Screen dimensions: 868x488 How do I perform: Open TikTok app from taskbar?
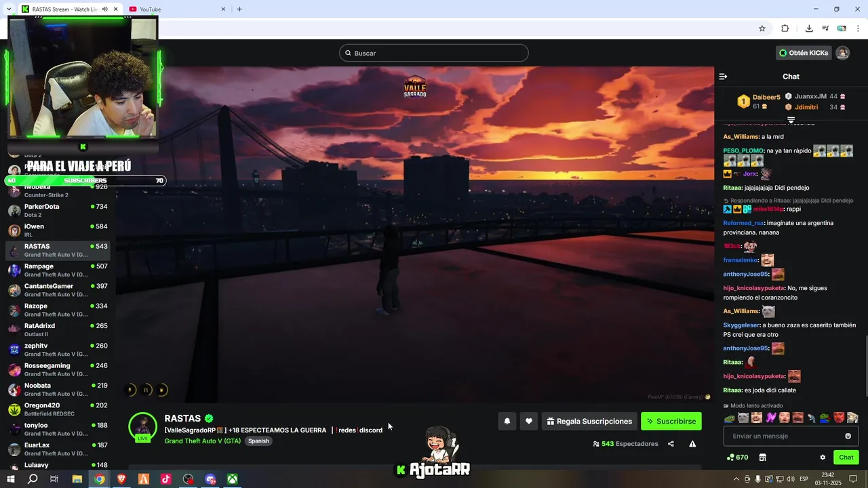tap(165, 479)
